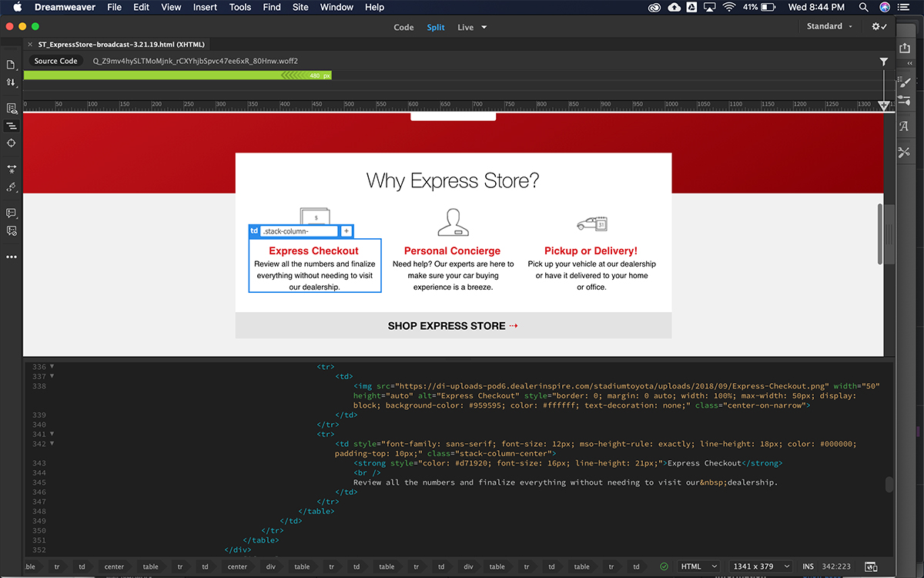This screenshot has height=578, width=924.
Task: Collapse code fold arrow at line 337
Action: pyautogui.click(x=52, y=376)
